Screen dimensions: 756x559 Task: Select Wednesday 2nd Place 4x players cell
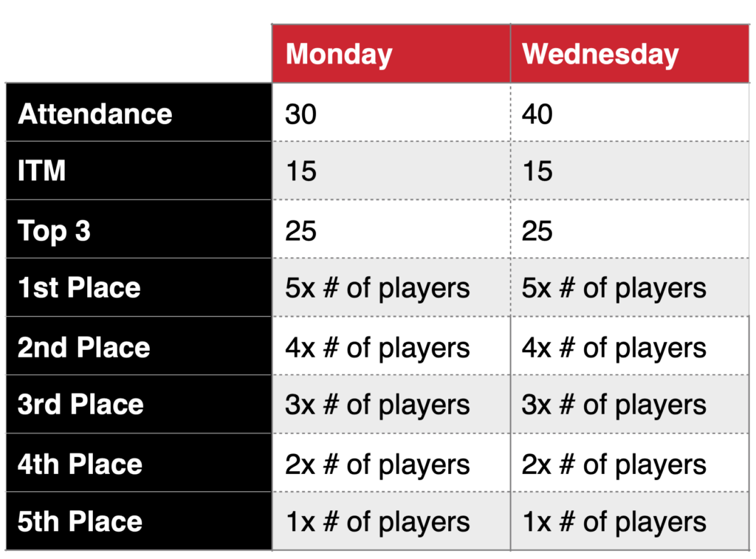click(630, 346)
